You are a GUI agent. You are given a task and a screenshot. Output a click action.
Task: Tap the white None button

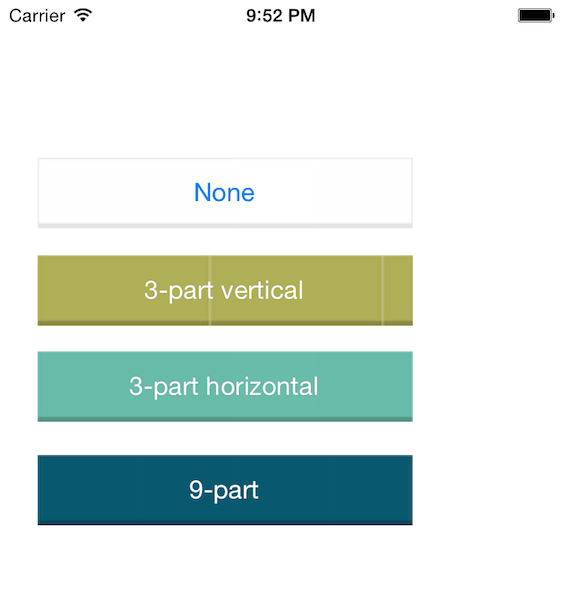[x=225, y=193]
